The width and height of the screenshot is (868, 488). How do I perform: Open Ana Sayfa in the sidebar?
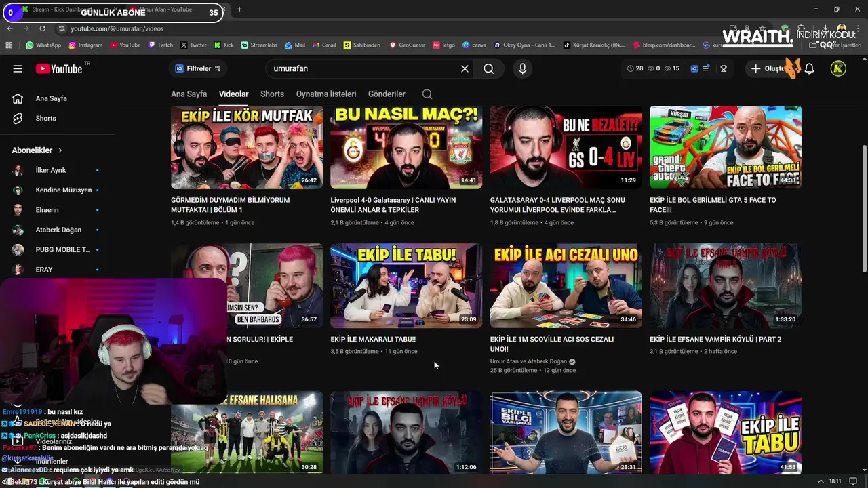click(51, 98)
